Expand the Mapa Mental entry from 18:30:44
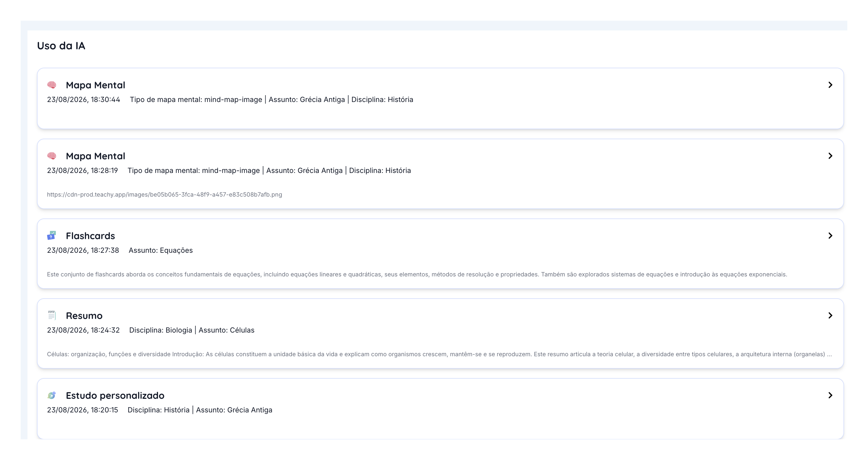 [830, 85]
